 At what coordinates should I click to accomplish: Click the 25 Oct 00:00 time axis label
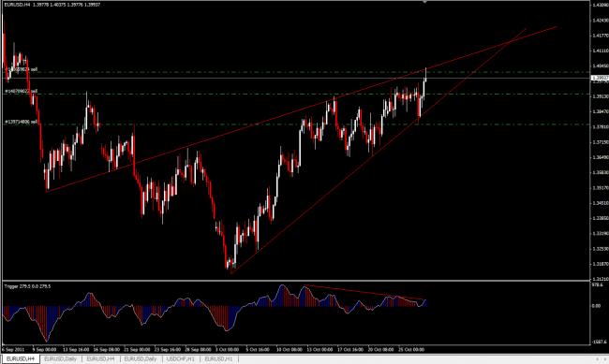pyautogui.click(x=411, y=350)
